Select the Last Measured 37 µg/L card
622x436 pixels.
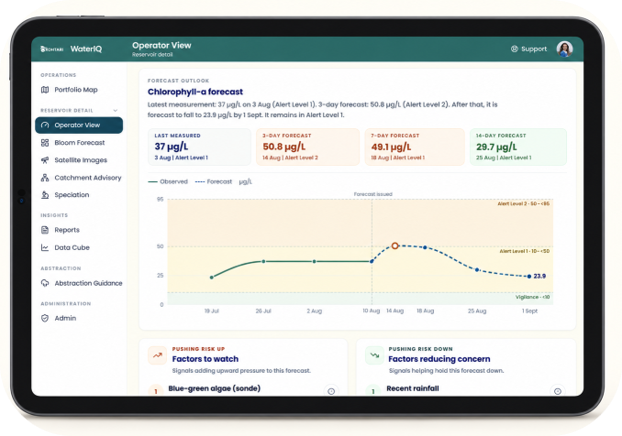(x=200, y=146)
